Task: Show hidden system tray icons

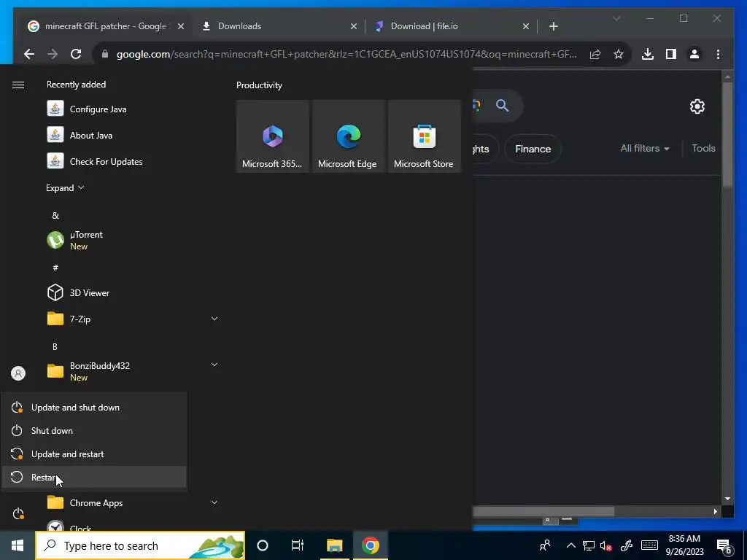Action: click(570, 545)
